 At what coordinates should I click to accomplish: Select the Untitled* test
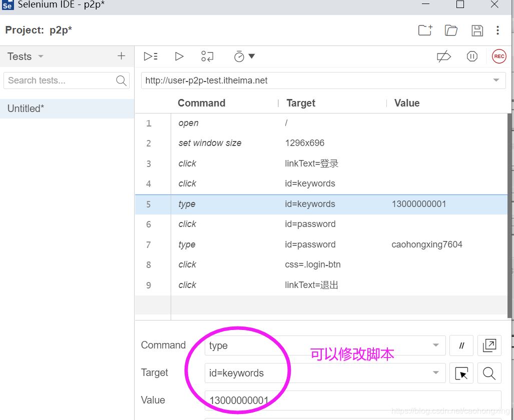pyautogui.click(x=67, y=108)
